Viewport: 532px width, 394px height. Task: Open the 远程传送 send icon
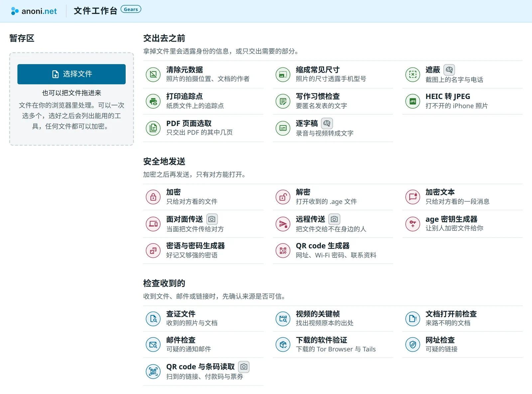tap(283, 224)
